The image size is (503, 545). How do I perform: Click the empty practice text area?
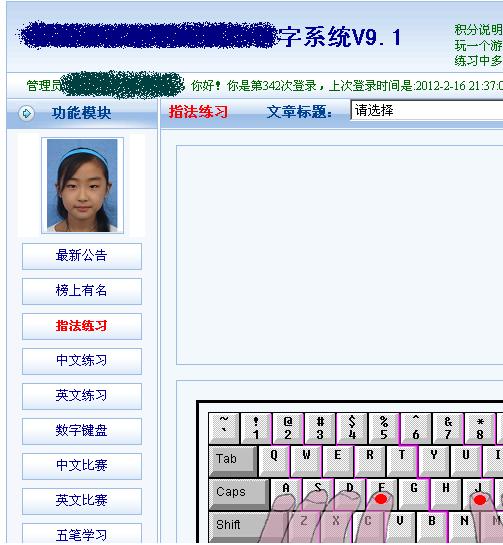[339, 255]
